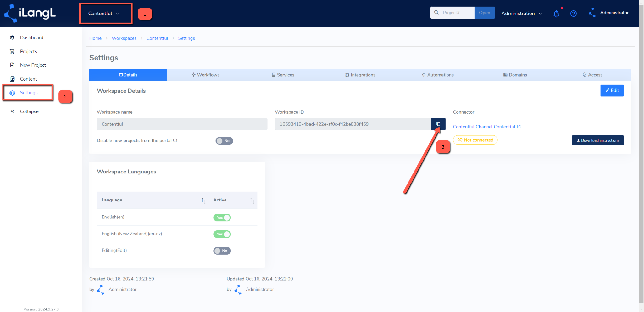Click the Created by Administrator name
The image size is (644, 312).
coord(123,289)
